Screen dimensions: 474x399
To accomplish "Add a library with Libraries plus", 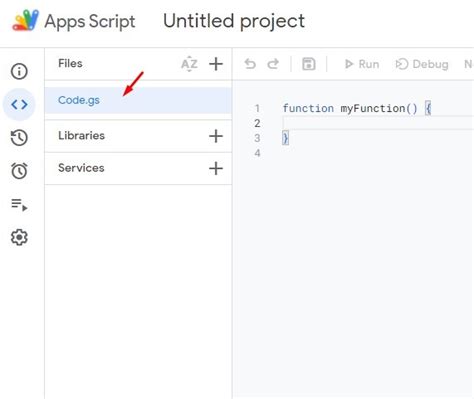I will 216,136.
